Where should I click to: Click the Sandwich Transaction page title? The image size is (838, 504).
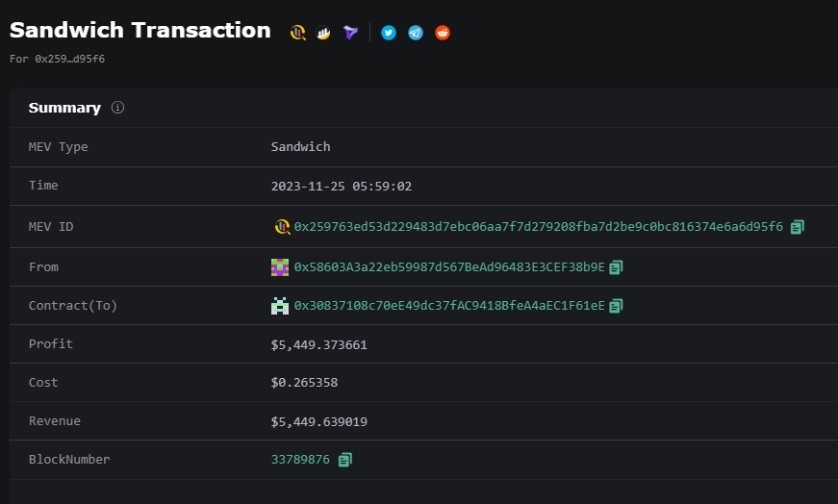[140, 30]
